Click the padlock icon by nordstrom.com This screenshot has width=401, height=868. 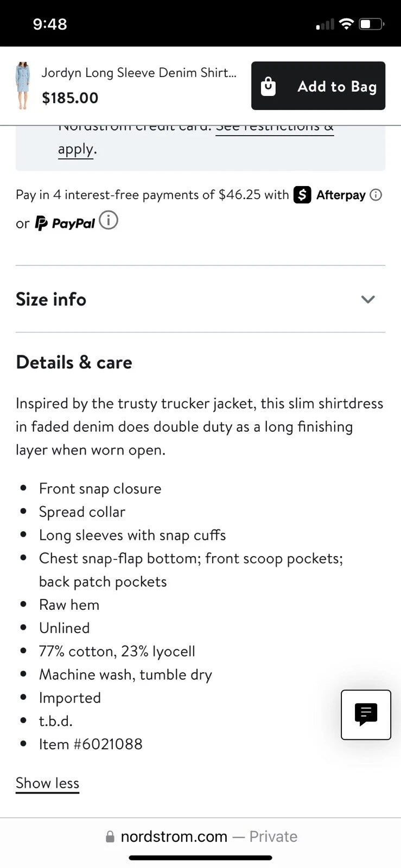coord(110,837)
